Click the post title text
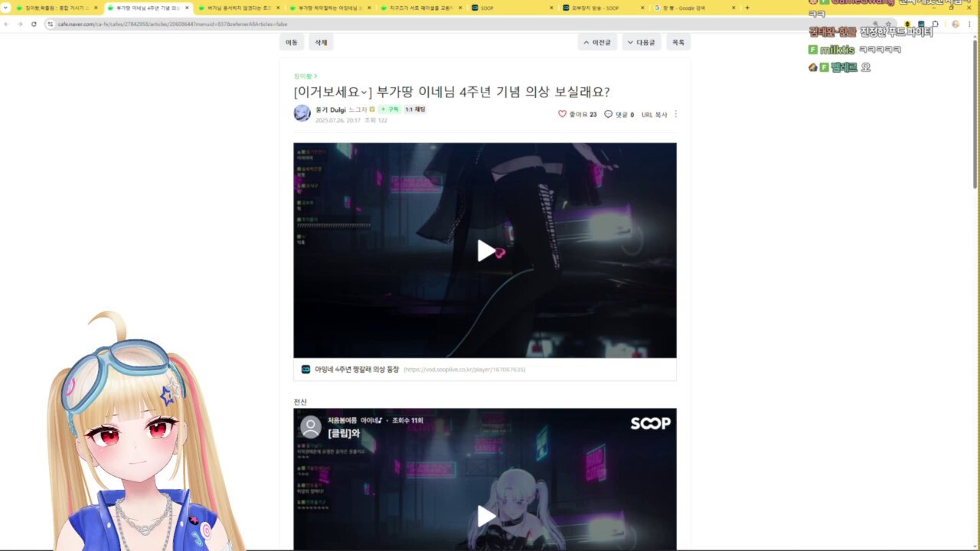Screen dimensions: 980x551 [452, 92]
